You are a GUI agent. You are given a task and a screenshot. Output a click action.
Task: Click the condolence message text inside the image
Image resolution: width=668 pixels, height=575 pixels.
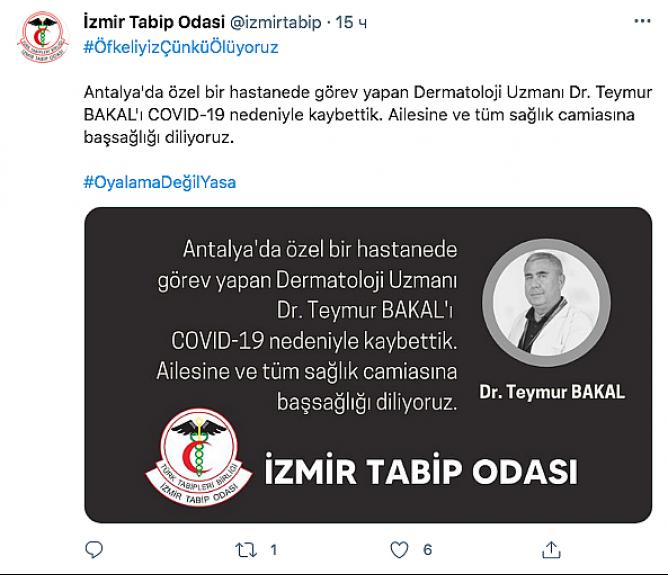(307, 325)
